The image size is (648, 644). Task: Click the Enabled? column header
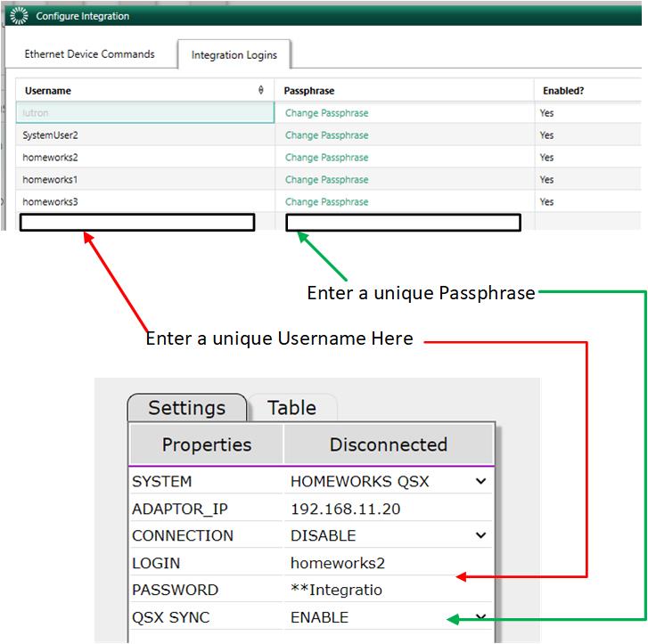coord(563,91)
